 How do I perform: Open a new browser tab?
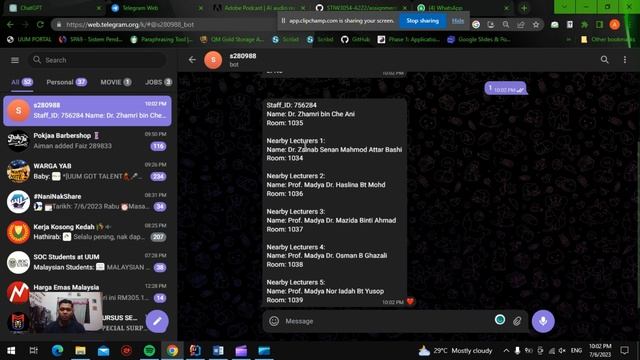pyautogui.click(x=524, y=8)
